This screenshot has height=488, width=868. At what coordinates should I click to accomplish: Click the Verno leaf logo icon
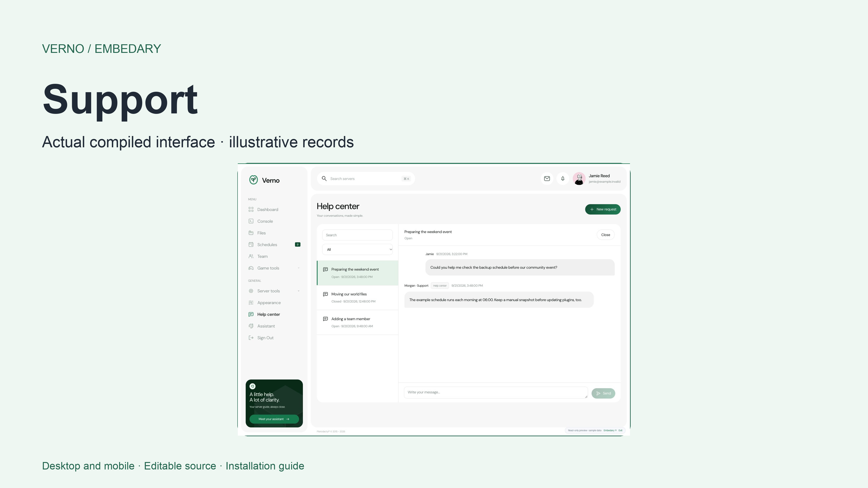253,180
